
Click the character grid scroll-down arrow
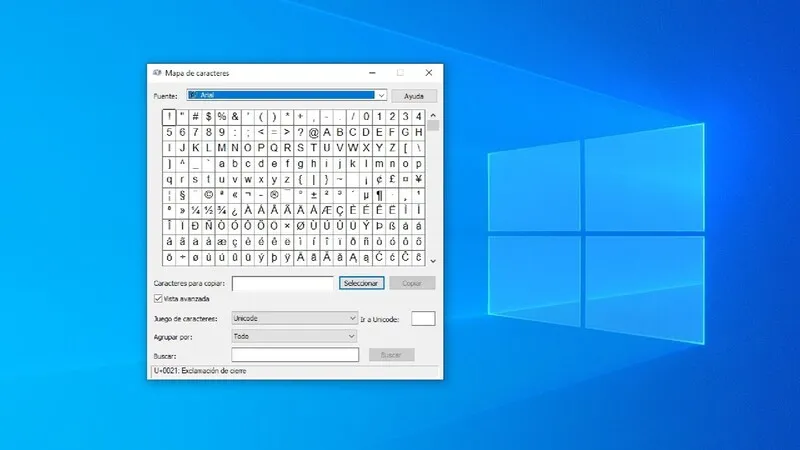coord(433,261)
